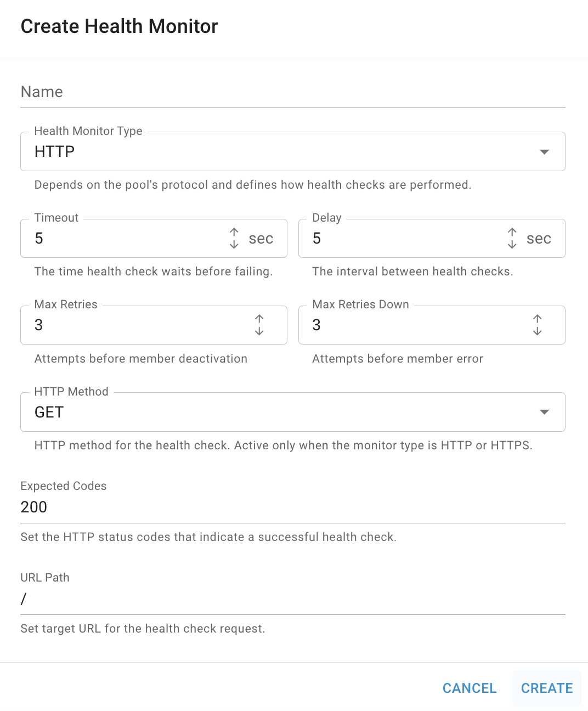
Task: Click the URL Path input field
Action: [x=293, y=599]
